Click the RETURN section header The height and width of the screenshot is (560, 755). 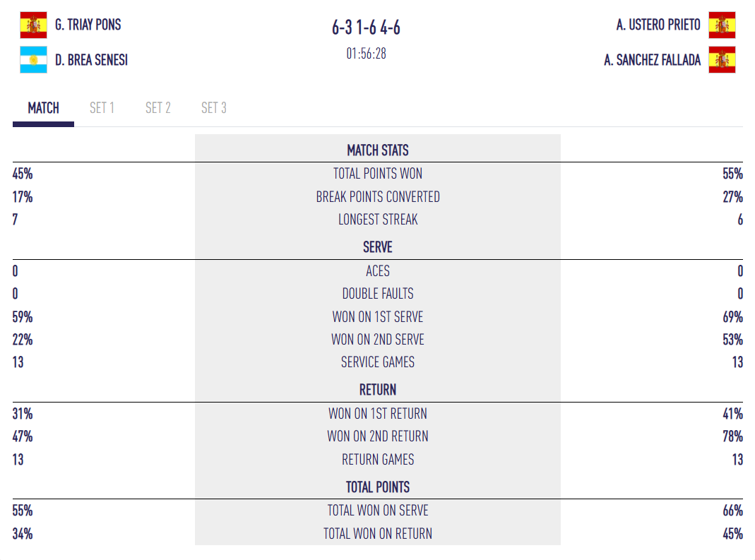pos(378,390)
